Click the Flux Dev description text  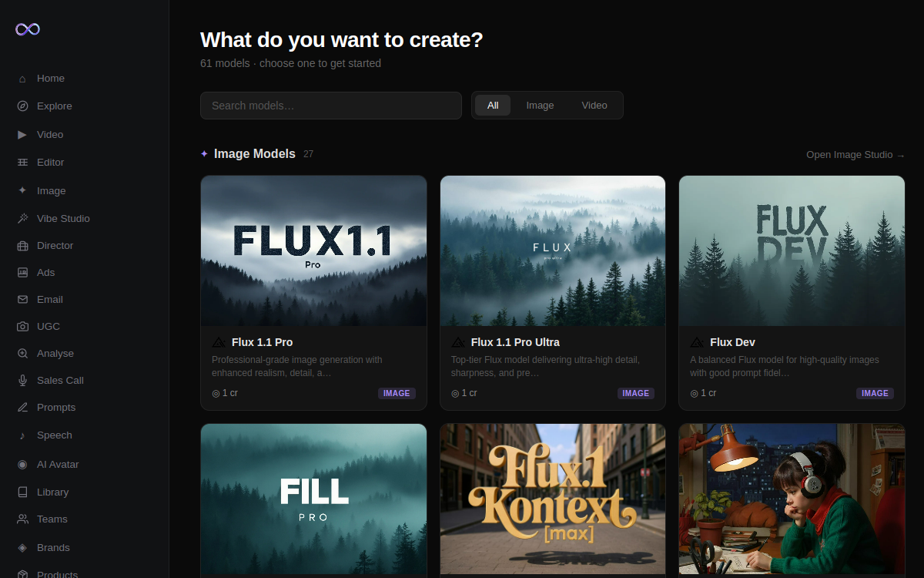[x=785, y=366]
